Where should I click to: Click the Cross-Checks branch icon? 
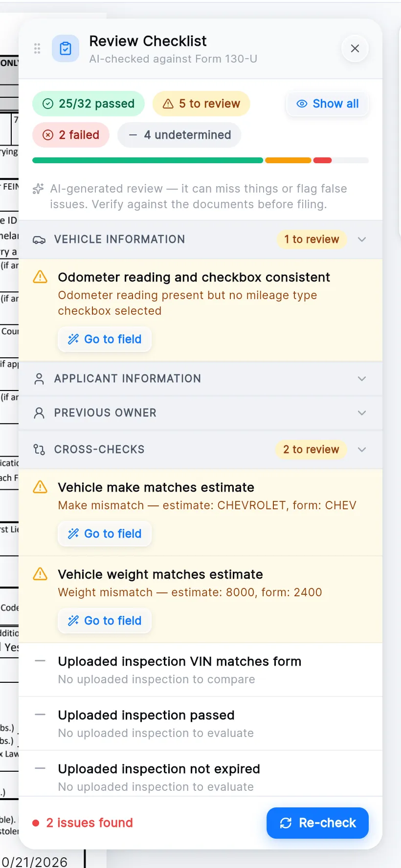click(x=39, y=450)
